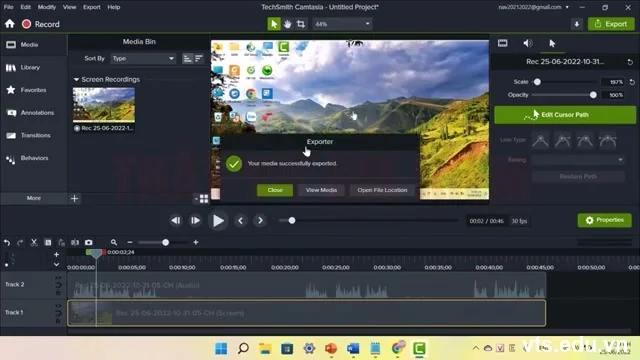Play the preview
Image resolution: width=640 pixels, height=360 pixels.
click(218, 220)
